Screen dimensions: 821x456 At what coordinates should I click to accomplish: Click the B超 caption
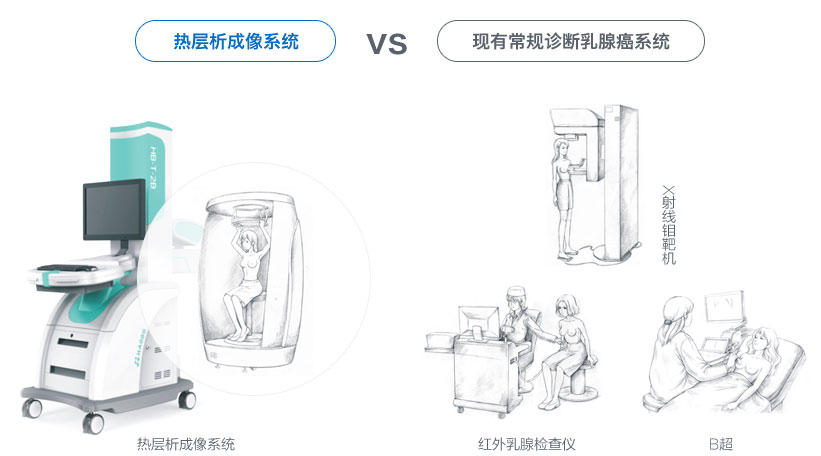[721, 444]
